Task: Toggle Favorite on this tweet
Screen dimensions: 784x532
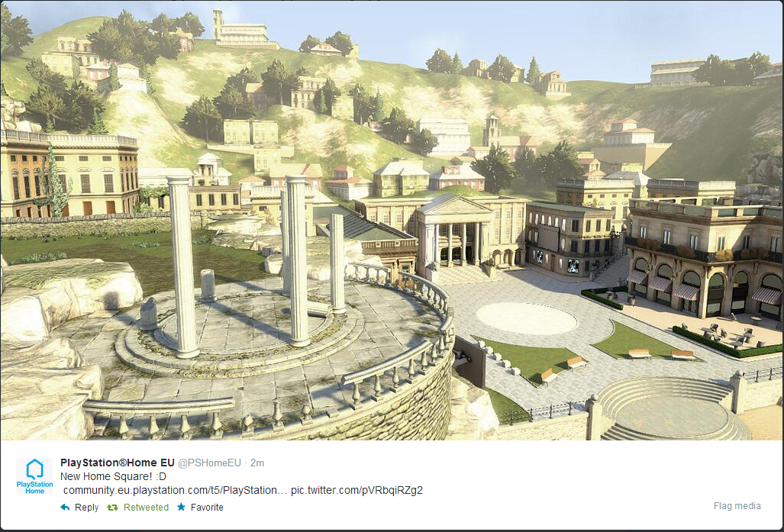Action: [207, 507]
